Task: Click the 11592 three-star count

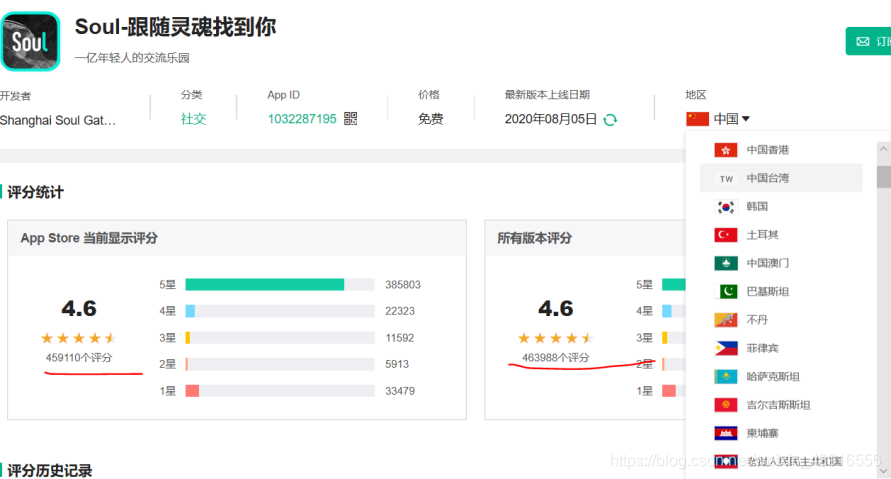Action: click(x=400, y=338)
